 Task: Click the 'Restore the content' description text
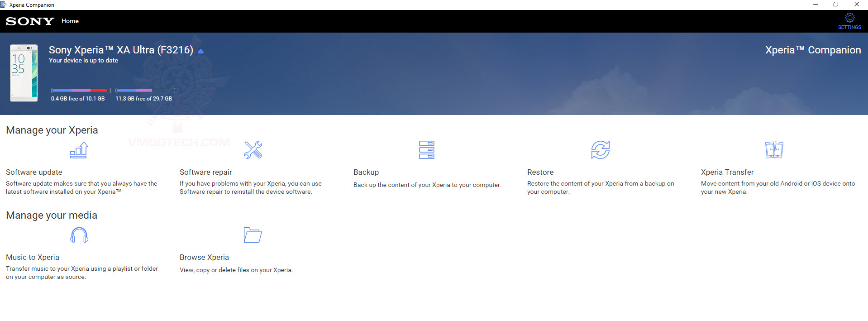601,187
